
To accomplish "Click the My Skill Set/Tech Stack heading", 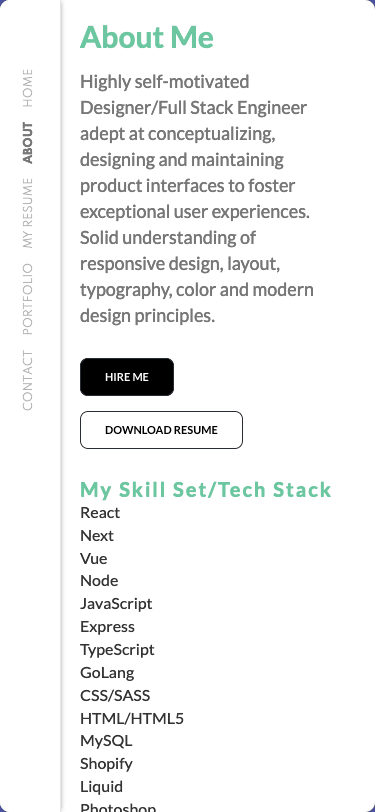I will (206, 489).
